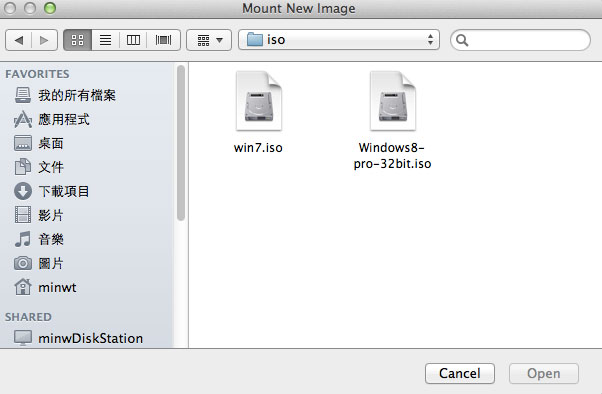This screenshot has height=394, width=602.
Task: Click the win7.iso file name
Action: tap(258, 148)
